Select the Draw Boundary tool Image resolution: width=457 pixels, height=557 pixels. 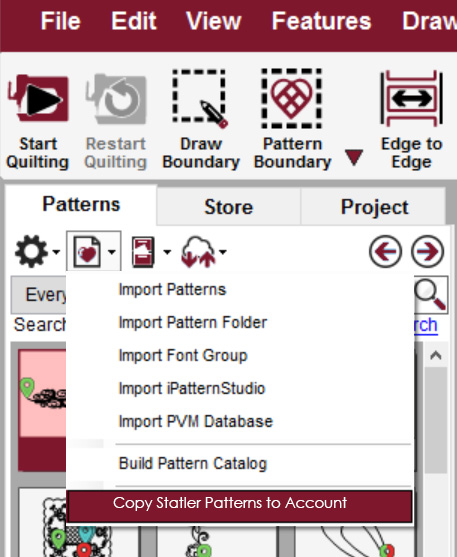coord(200,99)
